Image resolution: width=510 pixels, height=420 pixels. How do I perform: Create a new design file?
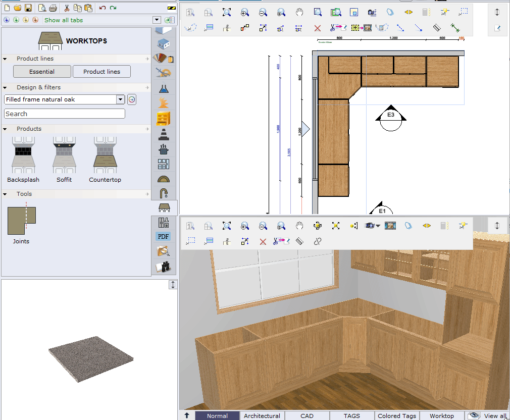tap(7, 8)
